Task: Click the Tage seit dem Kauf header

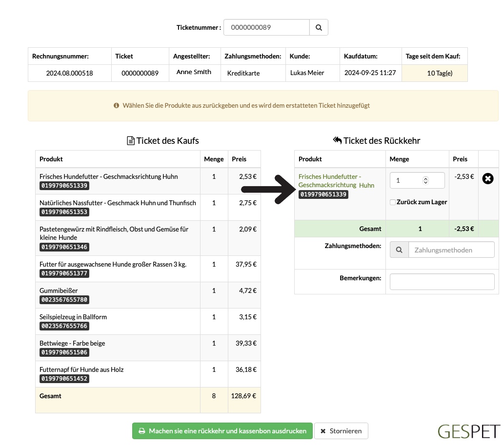Action: [433, 56]
